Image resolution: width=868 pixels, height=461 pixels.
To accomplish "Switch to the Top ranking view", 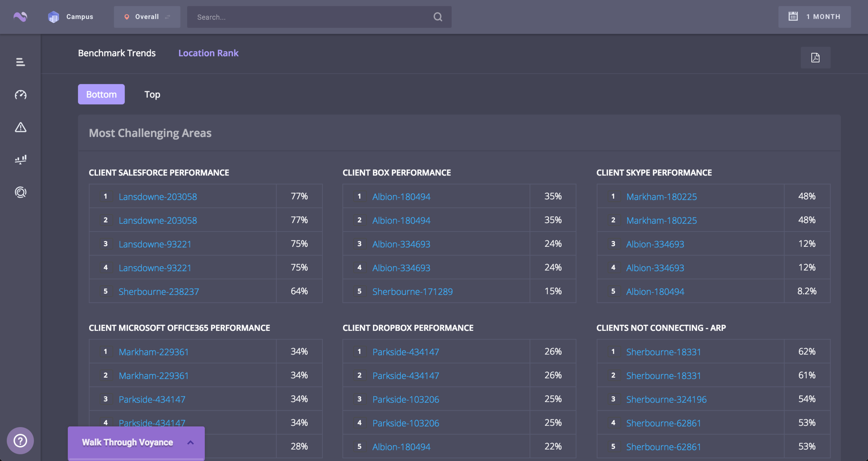I will click(152, 94).
